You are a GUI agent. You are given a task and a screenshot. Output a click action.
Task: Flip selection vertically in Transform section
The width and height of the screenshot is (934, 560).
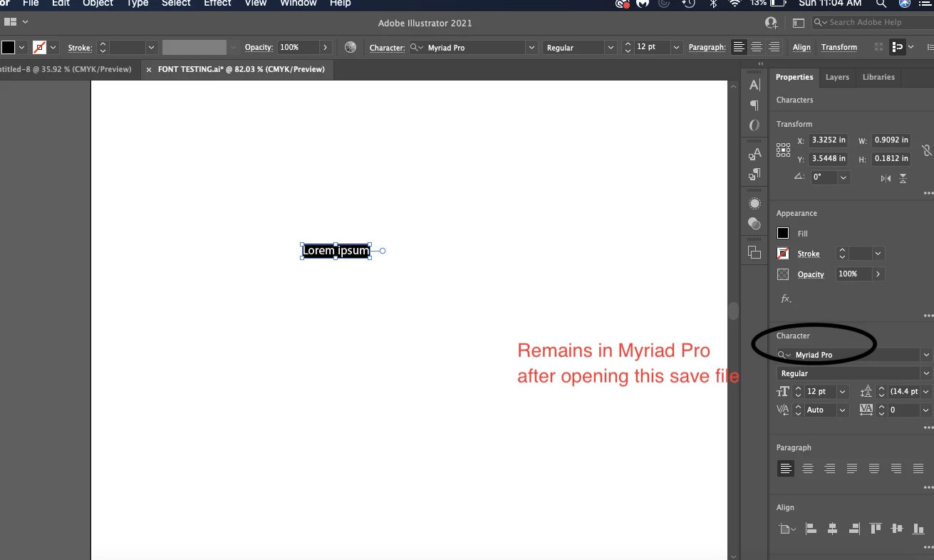(x=903, y=178)
